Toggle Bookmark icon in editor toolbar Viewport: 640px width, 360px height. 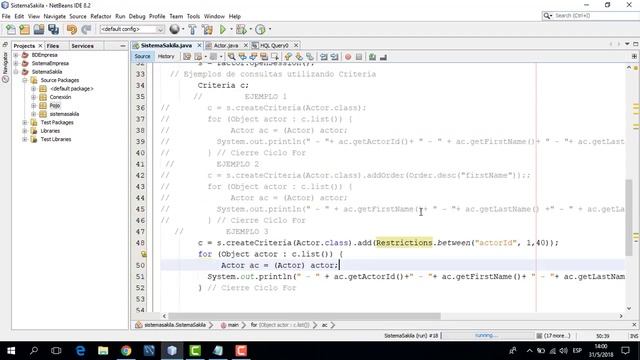click(310, 57)
